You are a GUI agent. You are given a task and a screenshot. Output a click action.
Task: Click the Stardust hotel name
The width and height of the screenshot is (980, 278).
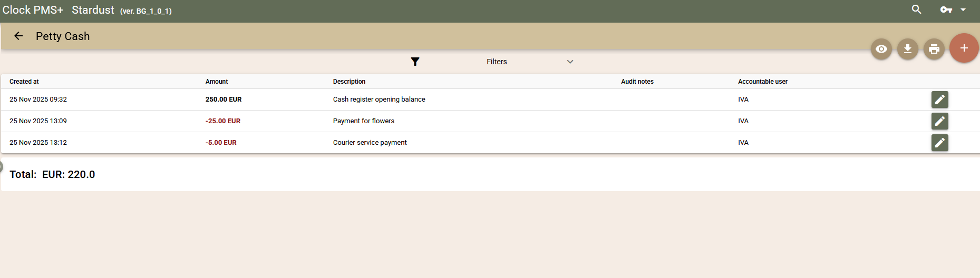93,10
